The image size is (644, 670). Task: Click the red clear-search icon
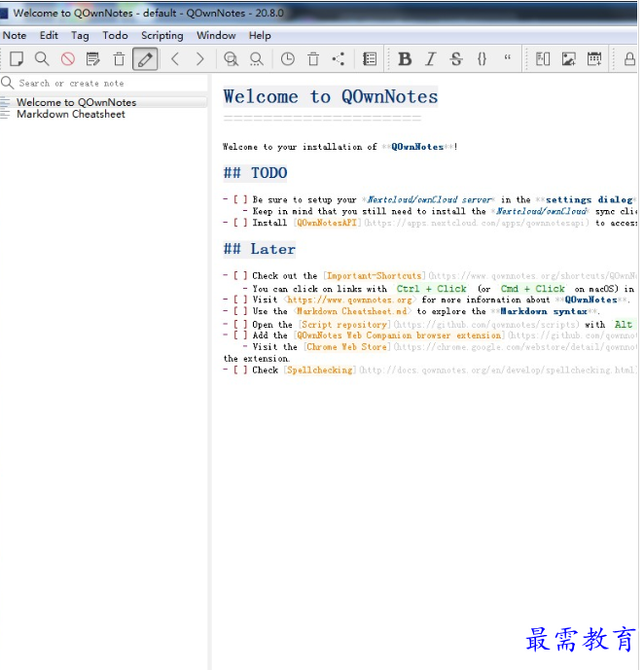(67, 59)
